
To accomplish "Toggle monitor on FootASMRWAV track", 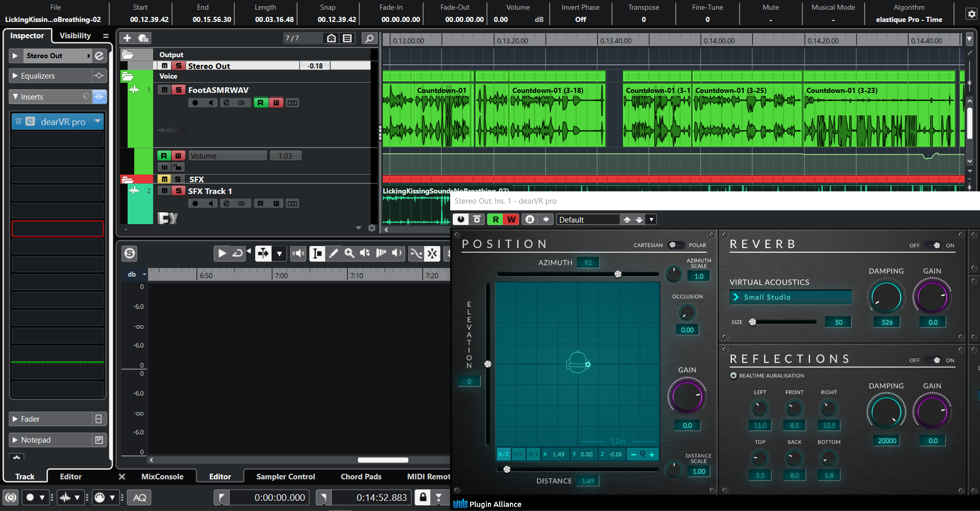I will [211, 103].
